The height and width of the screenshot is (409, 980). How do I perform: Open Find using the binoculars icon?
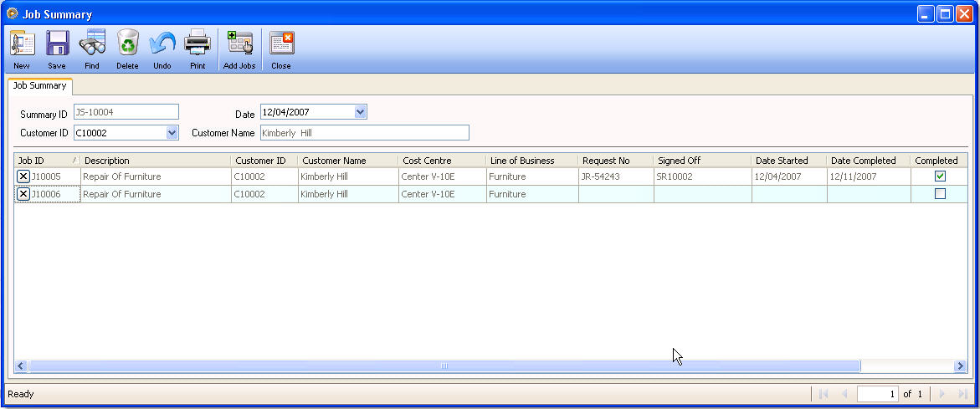tap(92, 43)
